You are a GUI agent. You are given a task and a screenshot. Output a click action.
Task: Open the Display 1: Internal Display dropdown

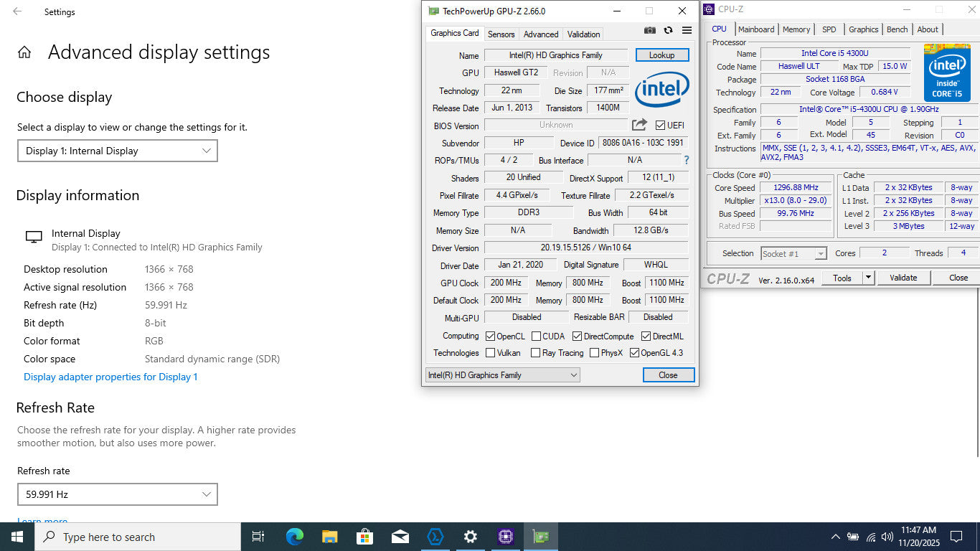(117, 151)
